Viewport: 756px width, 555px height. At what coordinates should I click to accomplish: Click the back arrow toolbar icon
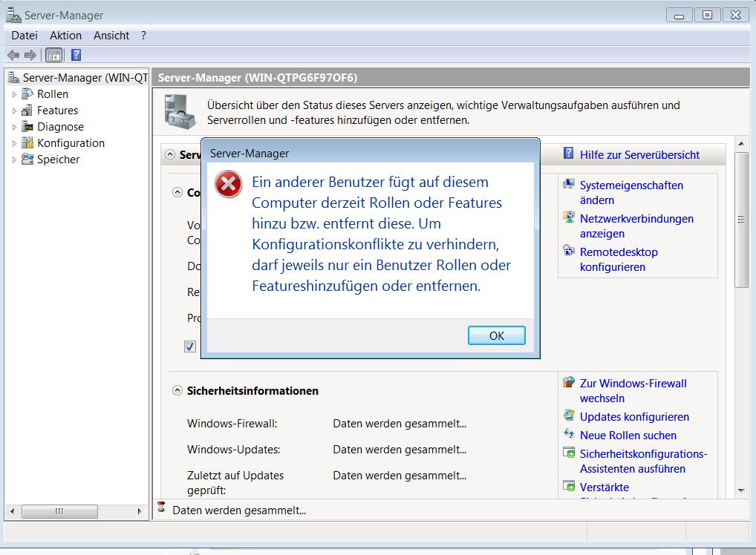click(13, 55)
